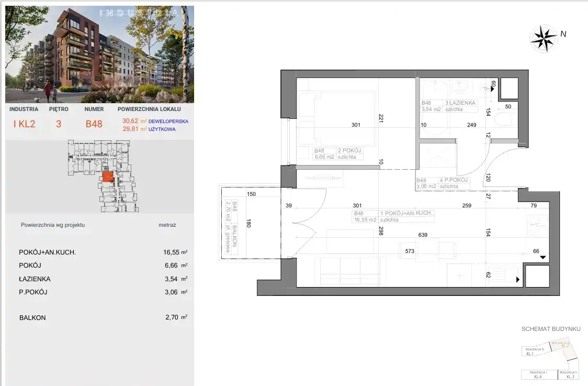The height and width of the screenshot is (386, 588).
Task: Open the building rendering photo
Action: point(99,54)
